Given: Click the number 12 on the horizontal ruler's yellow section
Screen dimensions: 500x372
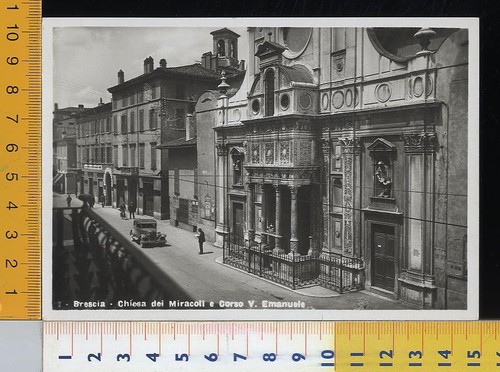Looking at the screenshot, I should (386, 357).
